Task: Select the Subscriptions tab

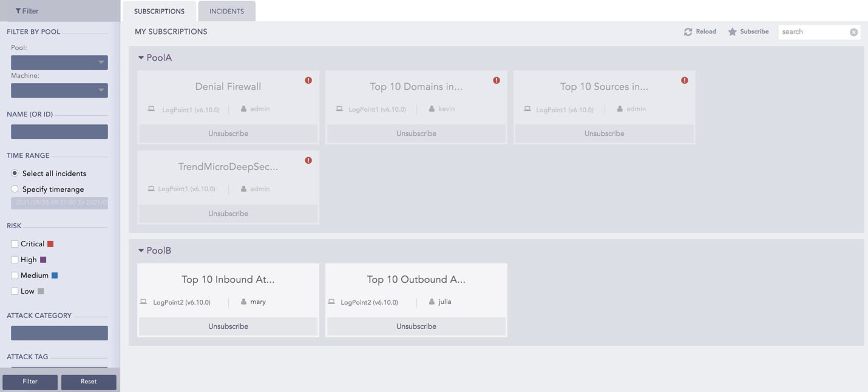Action: pyautogui.click(x=159, y=11)
